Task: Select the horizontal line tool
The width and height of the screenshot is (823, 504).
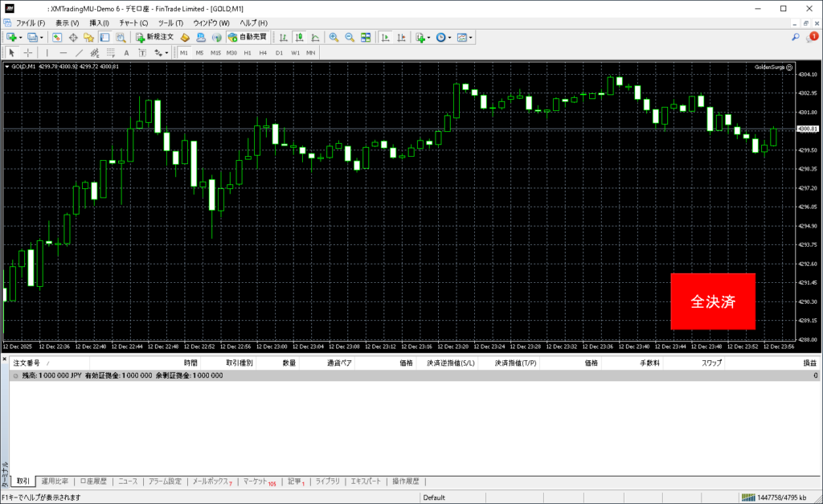Action: [63, 53]
